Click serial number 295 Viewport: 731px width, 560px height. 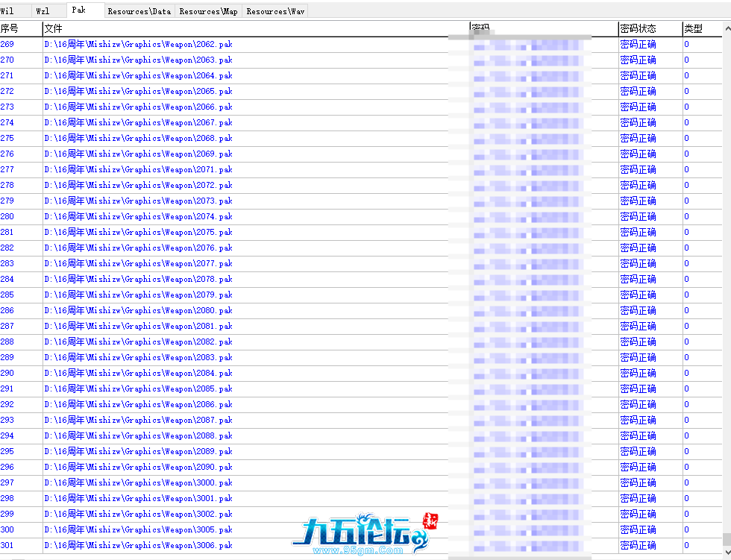click(7, 451)
